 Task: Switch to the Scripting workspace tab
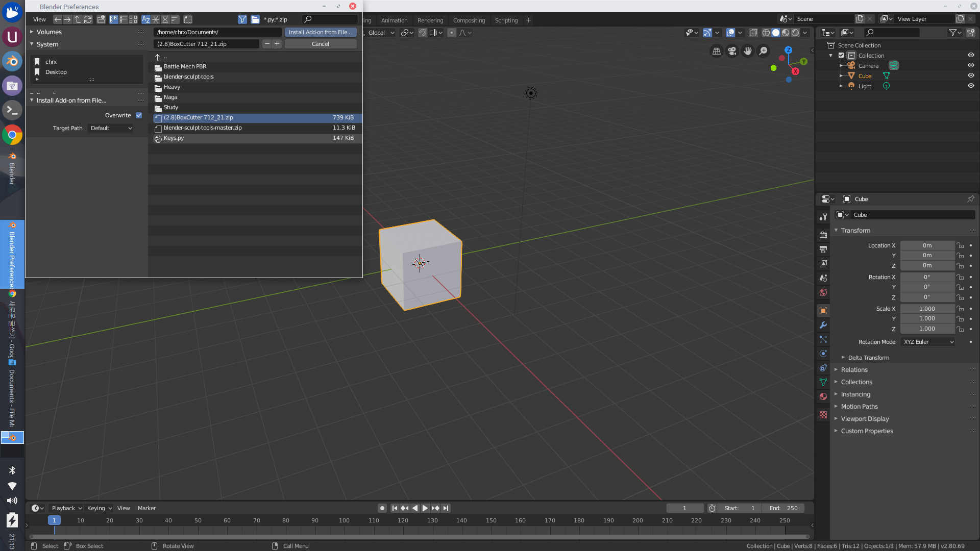(x=506, y=20)
